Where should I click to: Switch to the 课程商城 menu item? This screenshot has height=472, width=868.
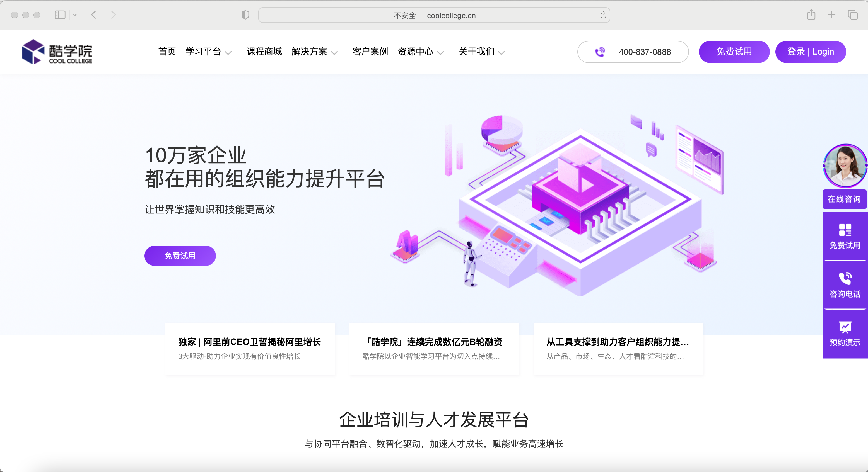[264, 52]
